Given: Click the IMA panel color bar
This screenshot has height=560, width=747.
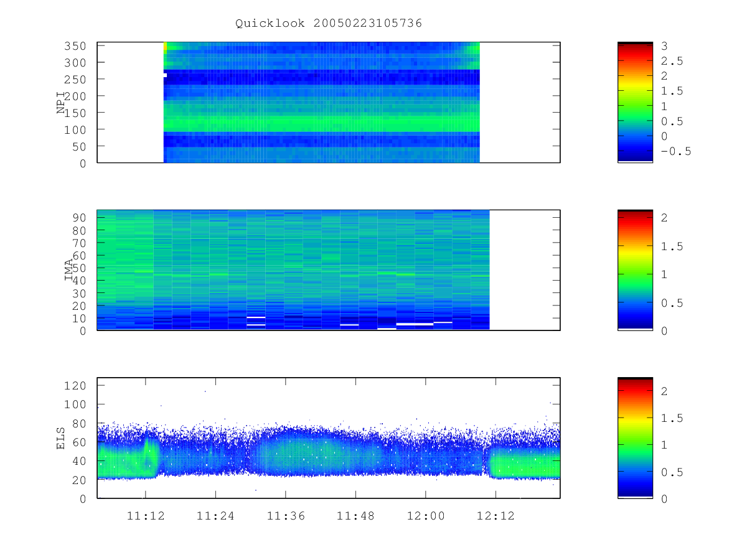Looking at the screenshot, I should click(x=635, y=270).
